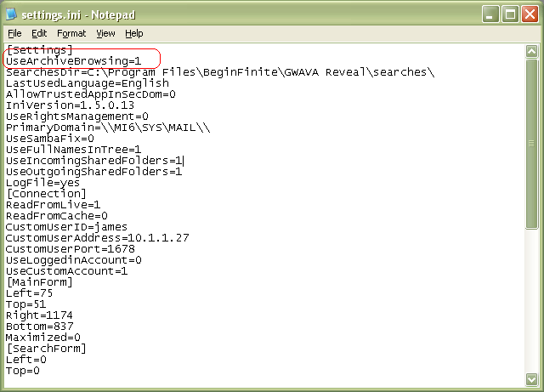
Task: Click the [SearchForm] section header
Action: tap(46, 349)
